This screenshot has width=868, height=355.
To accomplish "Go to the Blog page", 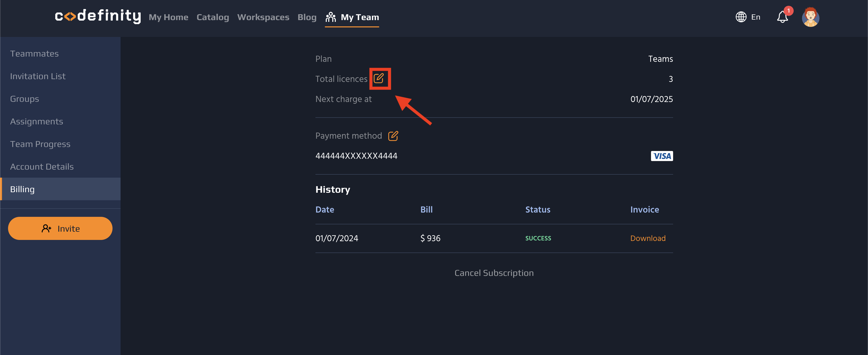I will (x=307, y=17).
